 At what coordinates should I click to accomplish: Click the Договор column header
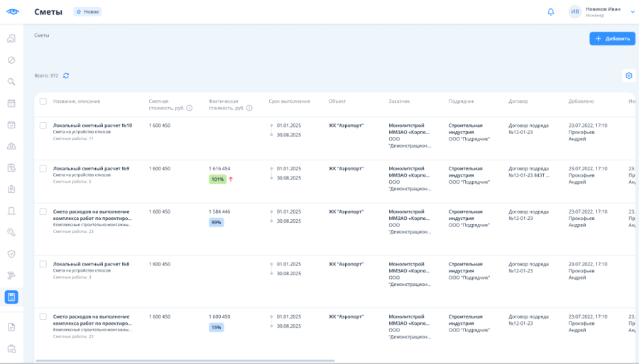(x=518, y=101)
